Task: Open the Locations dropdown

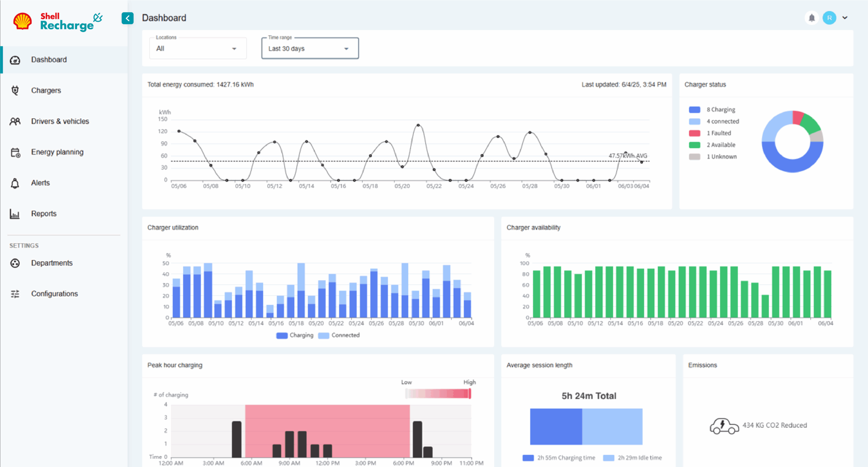Action: [198, 48]
